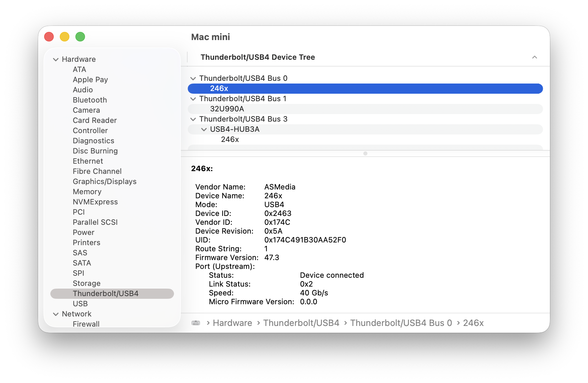This screenshot has height=383, width=588.
Task: Open the Firewall section under Network
Action: click(86, 324)
